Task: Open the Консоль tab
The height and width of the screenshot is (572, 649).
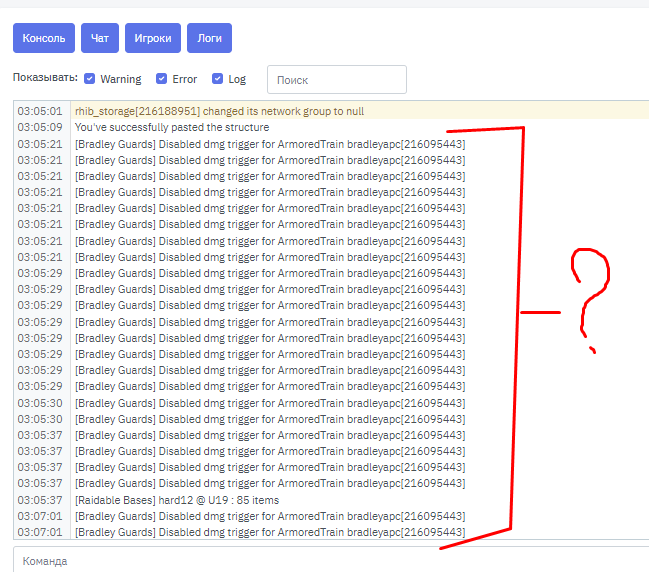Action: click(44, 38)
